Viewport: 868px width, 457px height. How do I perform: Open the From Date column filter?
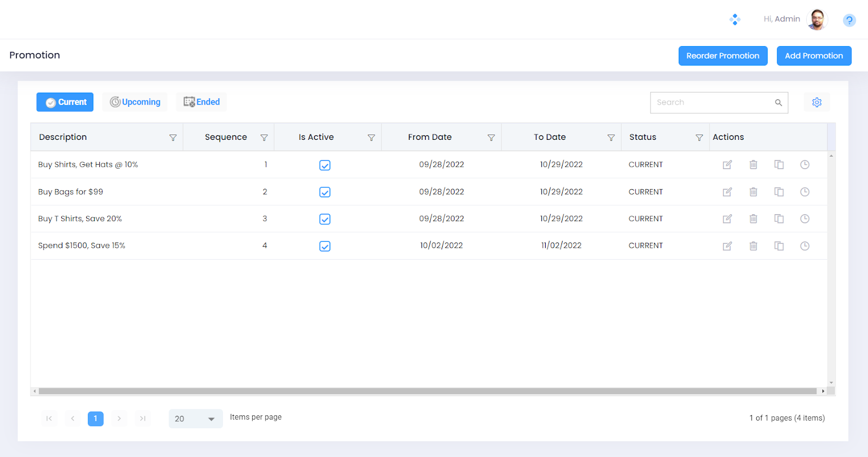tap(491, 138)
